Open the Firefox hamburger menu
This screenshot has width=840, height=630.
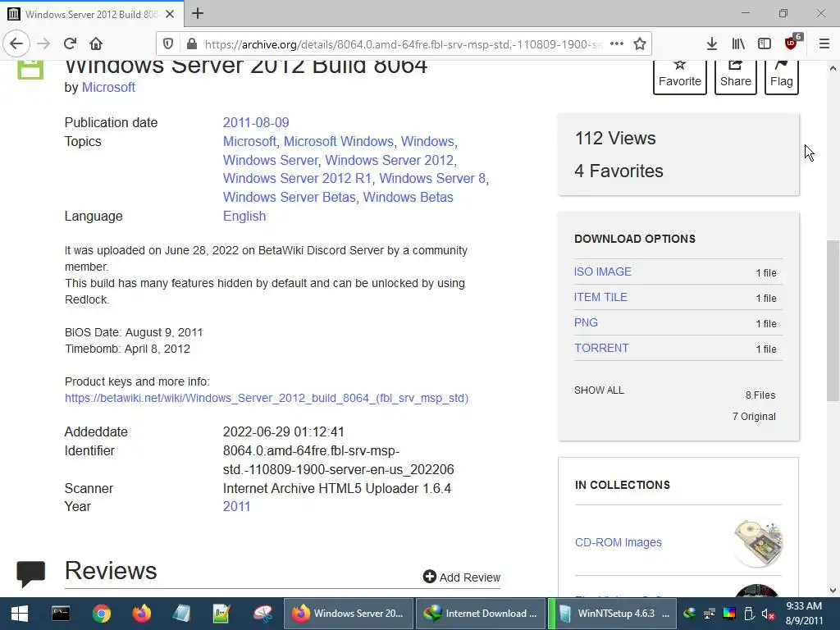pyautogui.click(x=824, y=44)
